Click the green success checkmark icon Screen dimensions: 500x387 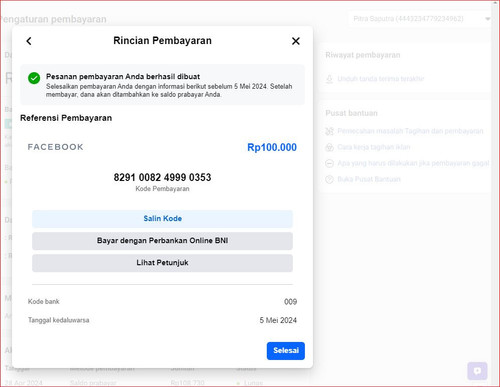click(34, 78)
